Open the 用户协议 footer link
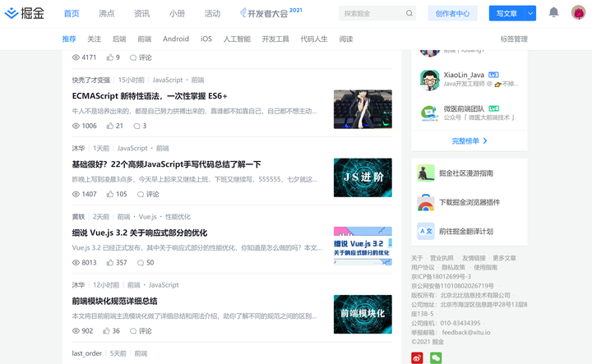The width and height of the screenshot is (592, 364). point(423,267)
